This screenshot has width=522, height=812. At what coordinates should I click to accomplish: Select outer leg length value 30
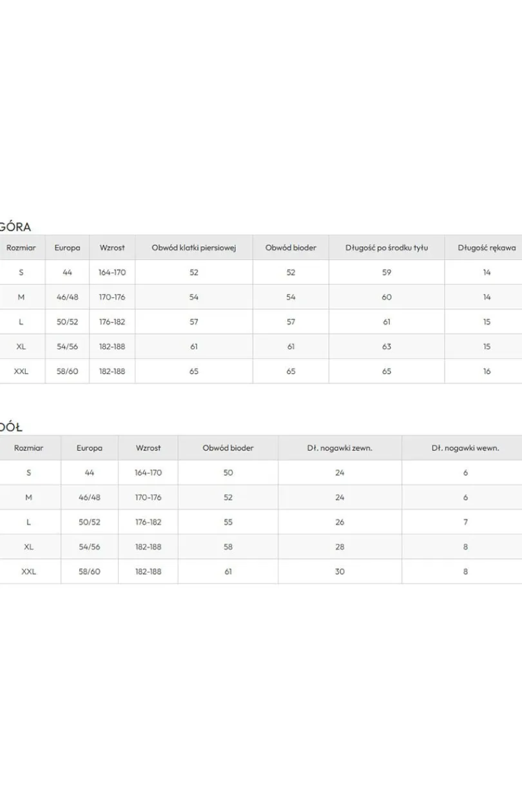[340, 572]
